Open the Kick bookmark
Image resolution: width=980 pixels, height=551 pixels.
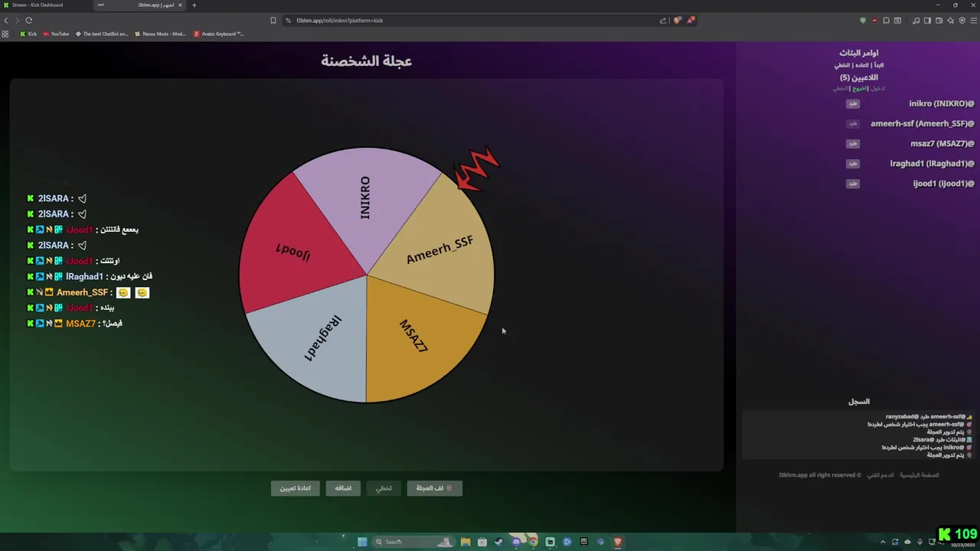[x=28, y=34]
